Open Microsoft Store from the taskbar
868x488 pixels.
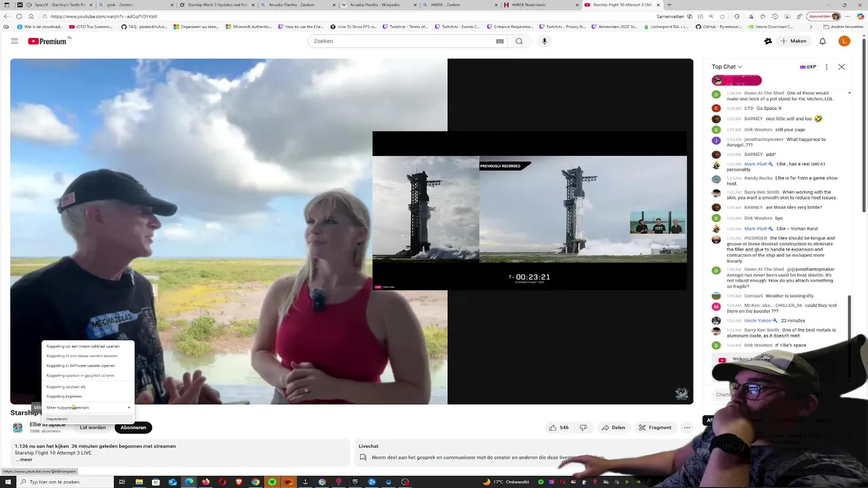[156, 482]
